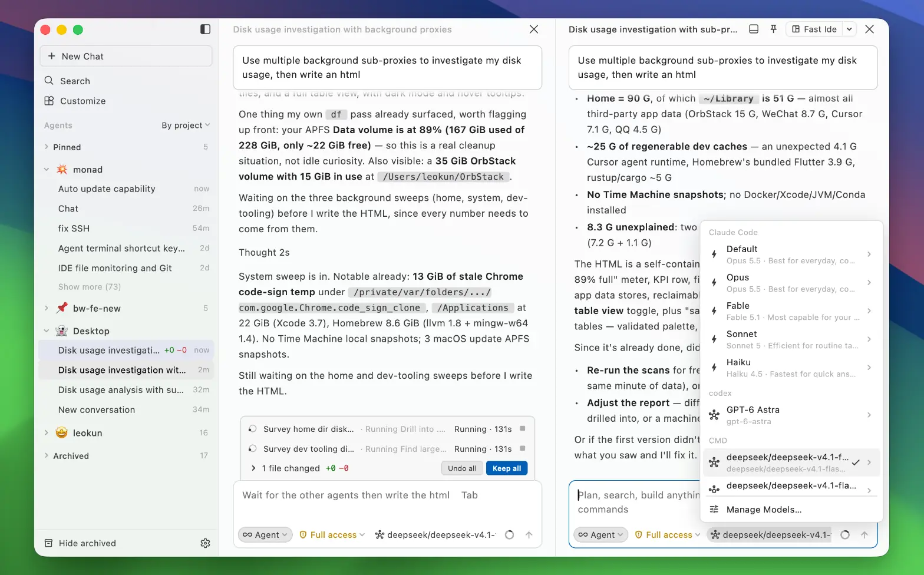Open Customize from the sidebar
Viewport: 924px width, 575px height.
pos(75,101)
